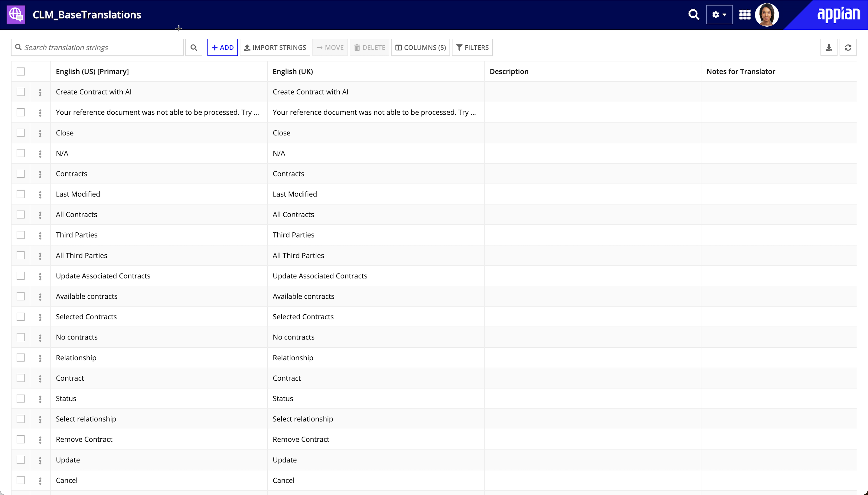The height and width of the screenshot is (495, 868).
Task: Click the search submit magnifier button
Action: (194, 48)
